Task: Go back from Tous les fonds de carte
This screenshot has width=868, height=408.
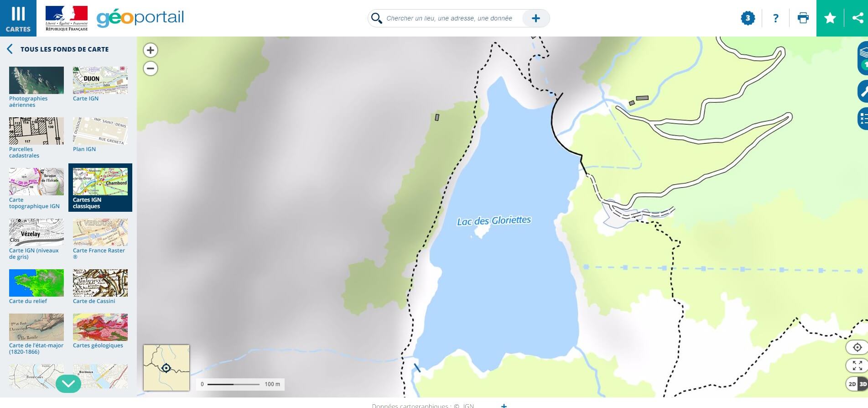Action: [x=10, y=49]
